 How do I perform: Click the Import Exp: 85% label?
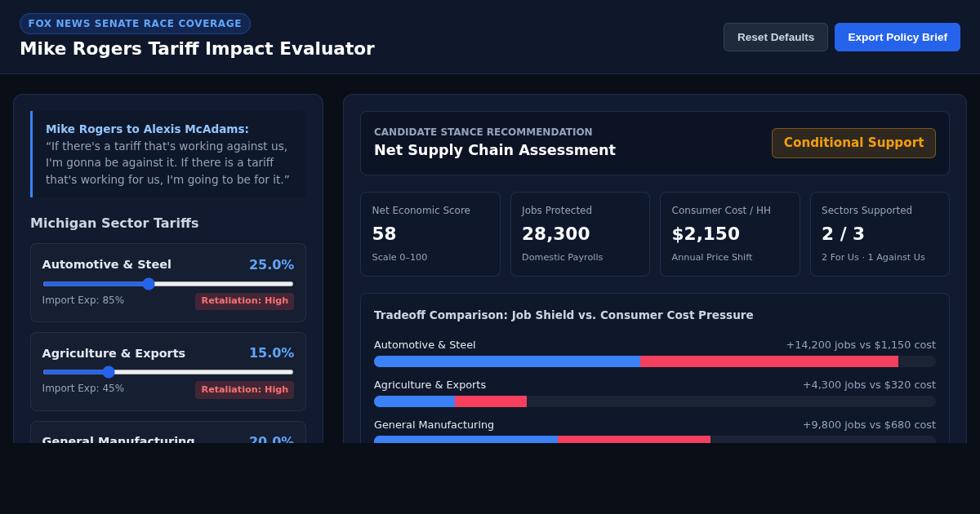coord(83,300)
